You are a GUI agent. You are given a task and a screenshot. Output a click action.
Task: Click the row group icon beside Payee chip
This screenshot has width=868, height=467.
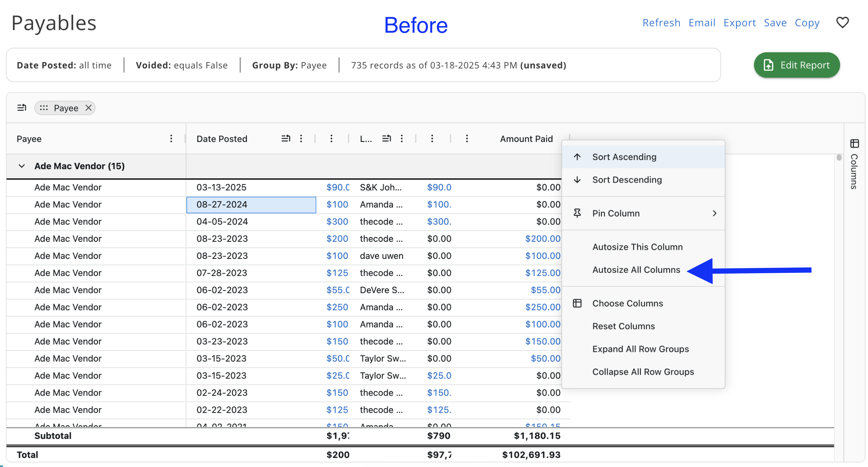click(x=22, y=108)
